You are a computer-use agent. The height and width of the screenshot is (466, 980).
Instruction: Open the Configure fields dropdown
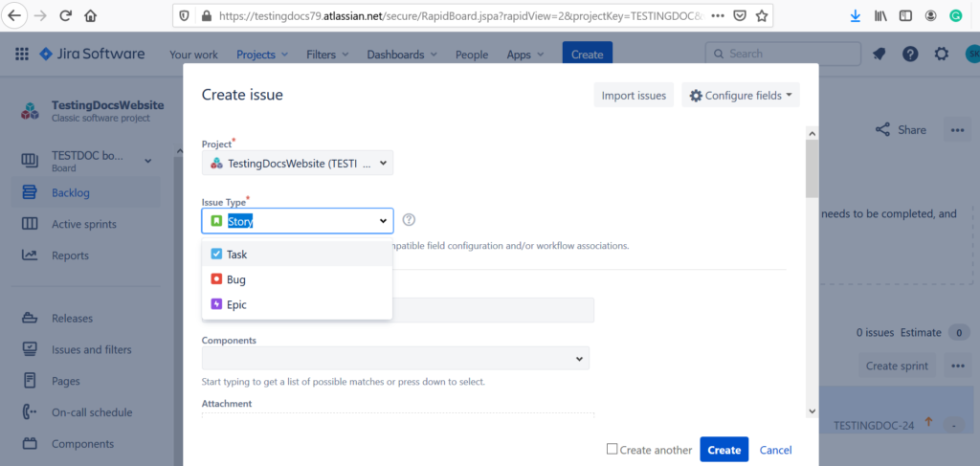coord(741,96)
